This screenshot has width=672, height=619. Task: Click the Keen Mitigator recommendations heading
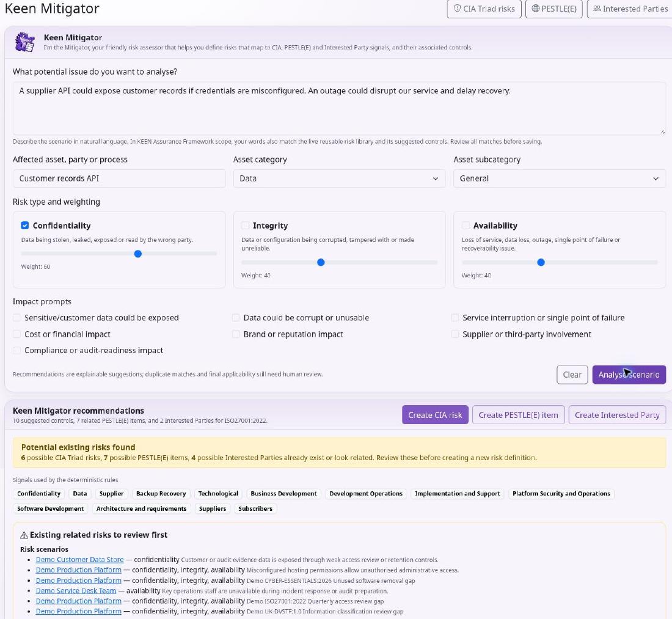click(78, 411)
